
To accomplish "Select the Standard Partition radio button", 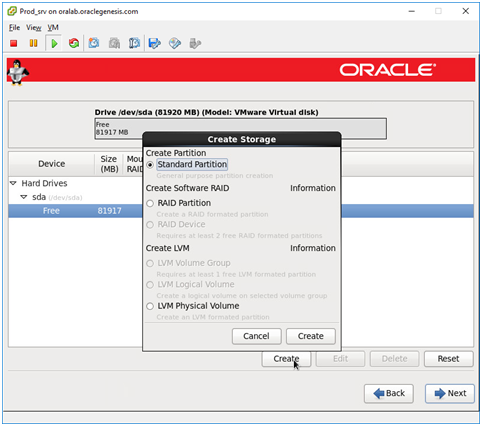I will point(150,165).
